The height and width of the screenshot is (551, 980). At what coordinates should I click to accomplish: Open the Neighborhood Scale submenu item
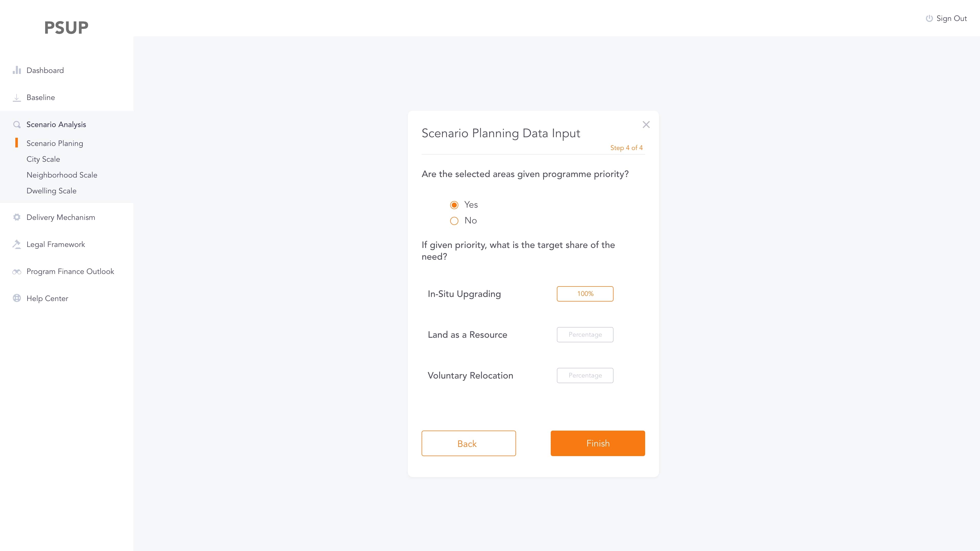(x=62, y=175)
